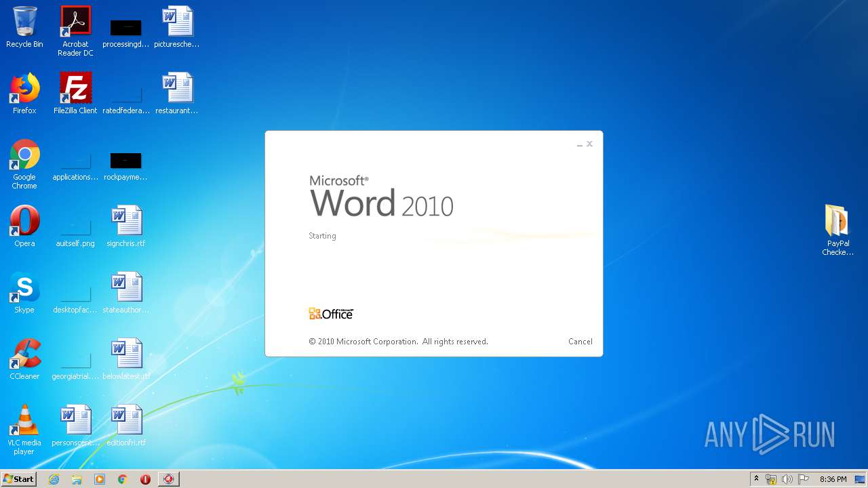Select the rockpayme... black thumbnail file
Viewport: 868px width, 488px height.
[x=125, y=167]
